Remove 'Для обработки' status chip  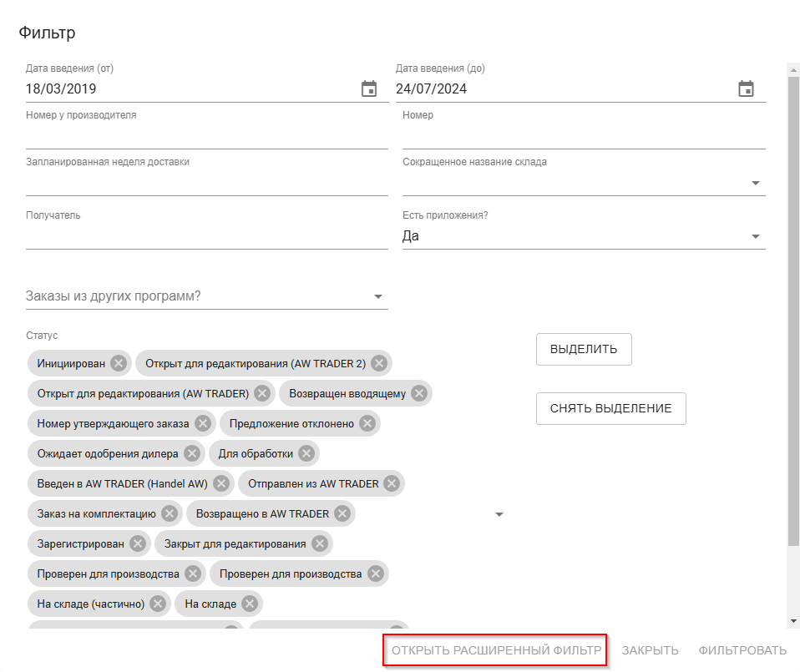coord(306,453)
